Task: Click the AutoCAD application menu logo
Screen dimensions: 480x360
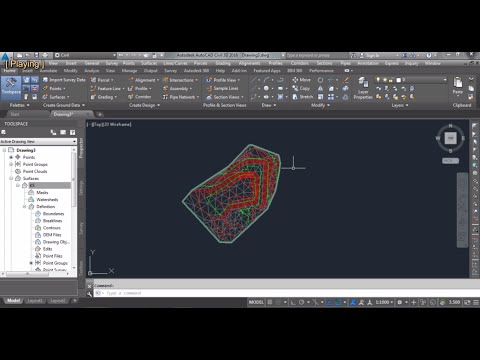Action: (6, 57)
